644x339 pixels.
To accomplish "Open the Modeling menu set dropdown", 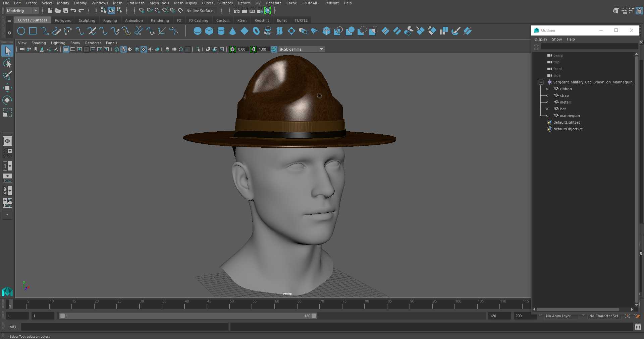I will coord(22,11).
